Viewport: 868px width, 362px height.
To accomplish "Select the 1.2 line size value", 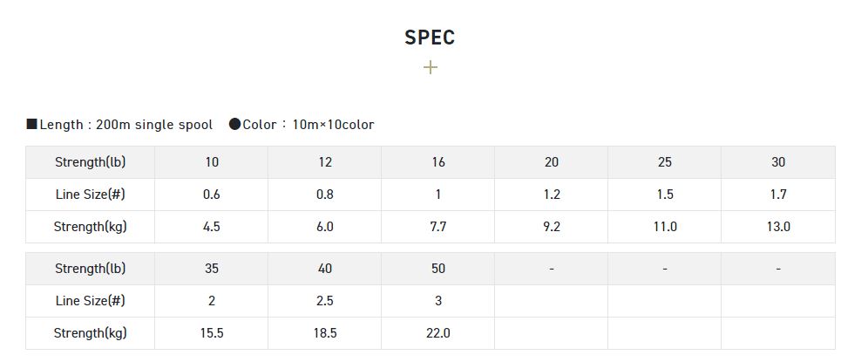I will point(552,195).
